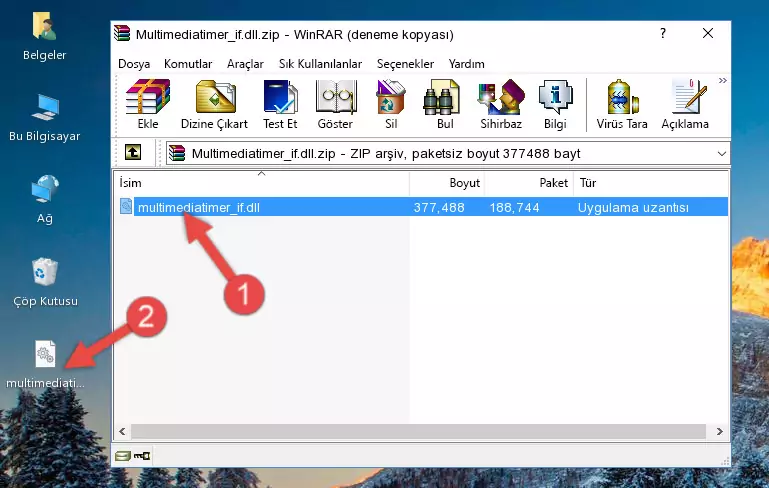Image resolution: width=769 pixels, height=488 pixels.
Task: Click the horizontal scrollbar left arrow
Action: click(x=123, y=432)
